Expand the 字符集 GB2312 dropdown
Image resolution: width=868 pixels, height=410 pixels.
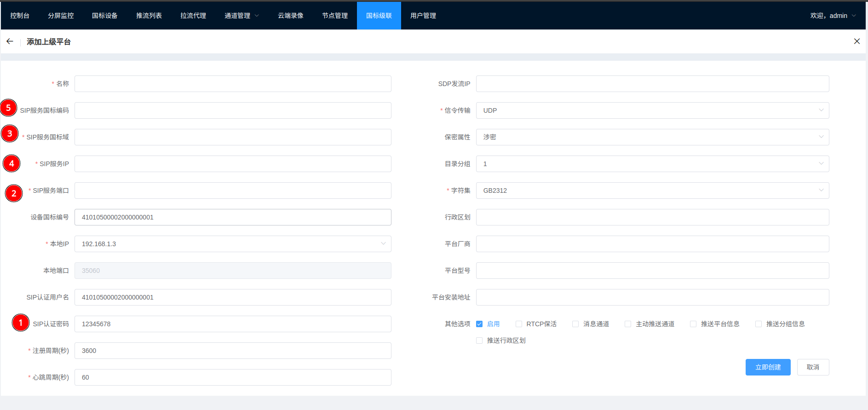[x=652, y=191]
